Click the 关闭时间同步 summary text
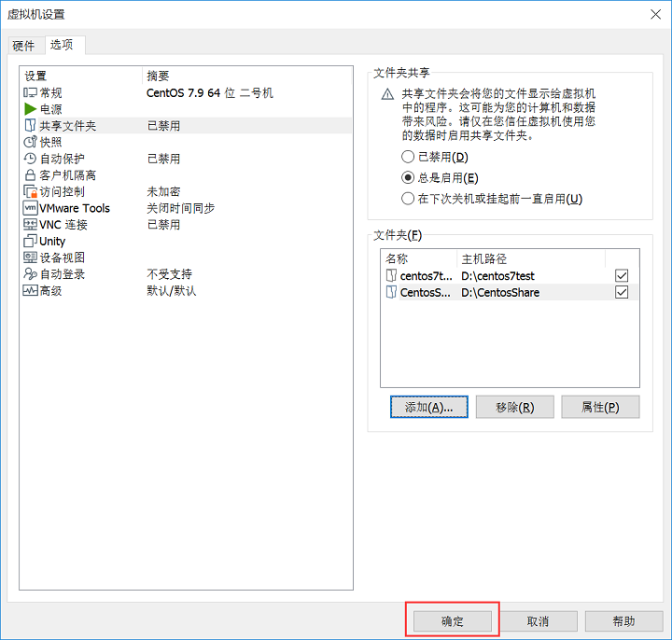Screen dimensions: 672x640 tap(180, 208)
